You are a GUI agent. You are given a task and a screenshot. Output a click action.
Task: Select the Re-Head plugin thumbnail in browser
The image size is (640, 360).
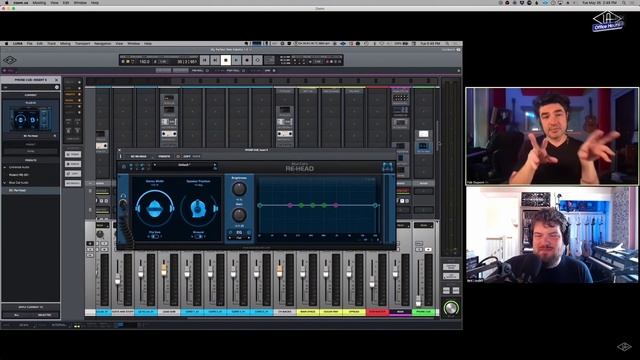(31, 119)
